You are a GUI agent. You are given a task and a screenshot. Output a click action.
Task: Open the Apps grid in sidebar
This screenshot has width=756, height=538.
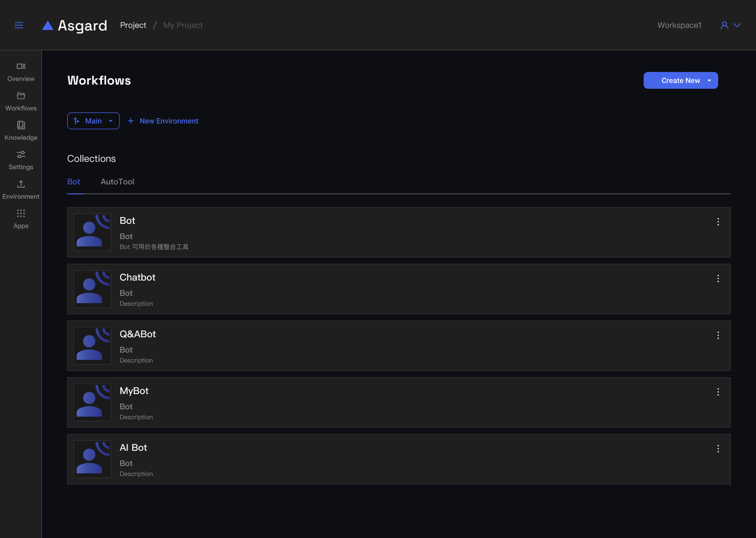coord(21,219)
